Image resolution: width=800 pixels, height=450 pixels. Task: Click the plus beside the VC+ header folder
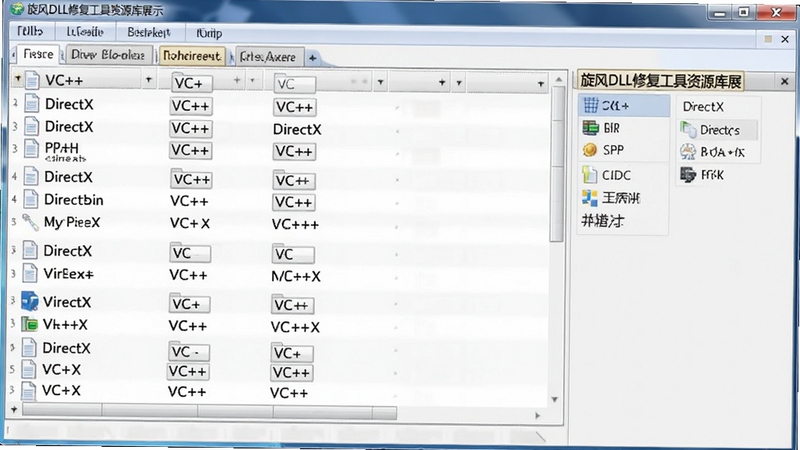(x=237, y=80)
